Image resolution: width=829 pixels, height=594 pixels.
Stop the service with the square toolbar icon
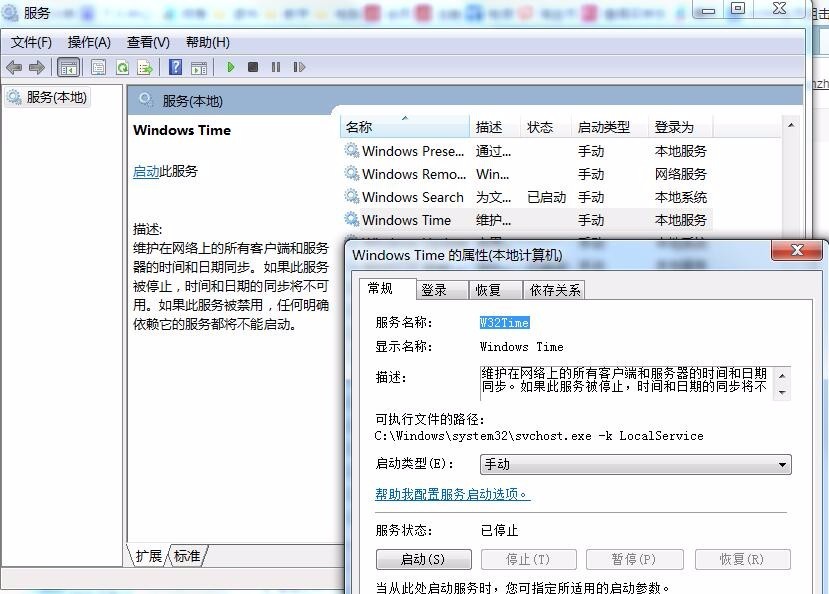253,67
